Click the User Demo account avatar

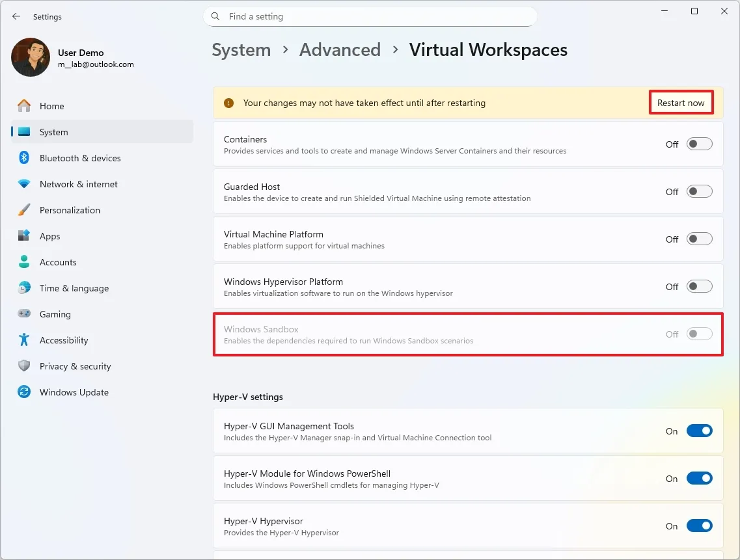click(30, 57)
